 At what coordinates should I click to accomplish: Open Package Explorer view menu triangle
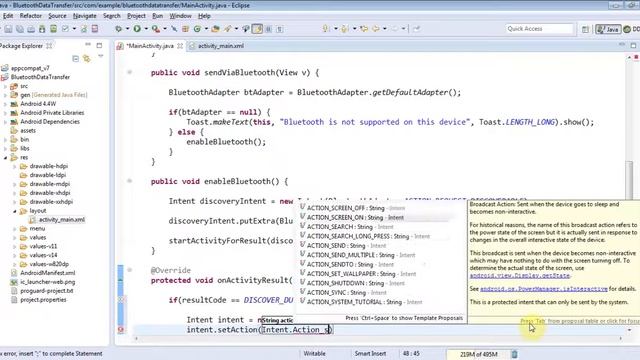point(100,56)
